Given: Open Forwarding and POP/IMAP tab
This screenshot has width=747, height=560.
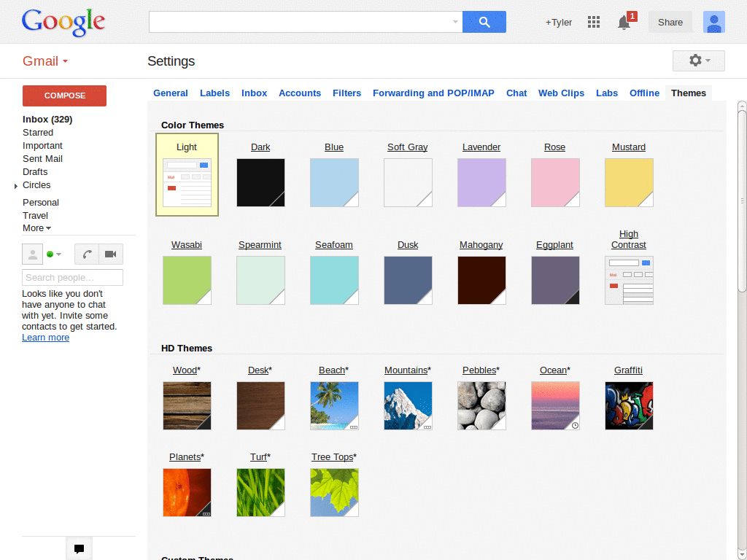Looking at the screenshot, I should pyautogui.click(x=433, y=93).
